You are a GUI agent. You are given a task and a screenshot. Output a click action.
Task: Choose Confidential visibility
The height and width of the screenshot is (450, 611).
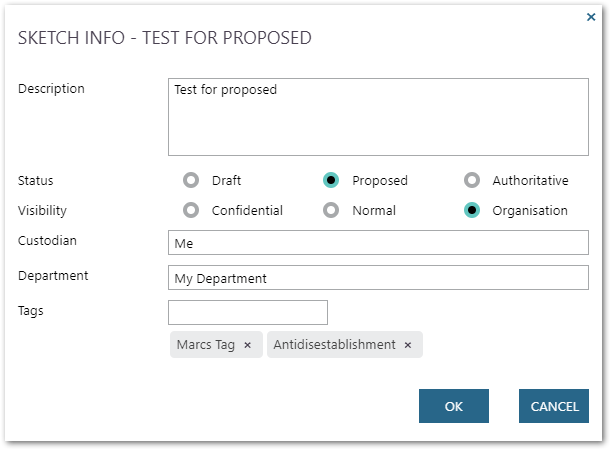pos(191,210)
